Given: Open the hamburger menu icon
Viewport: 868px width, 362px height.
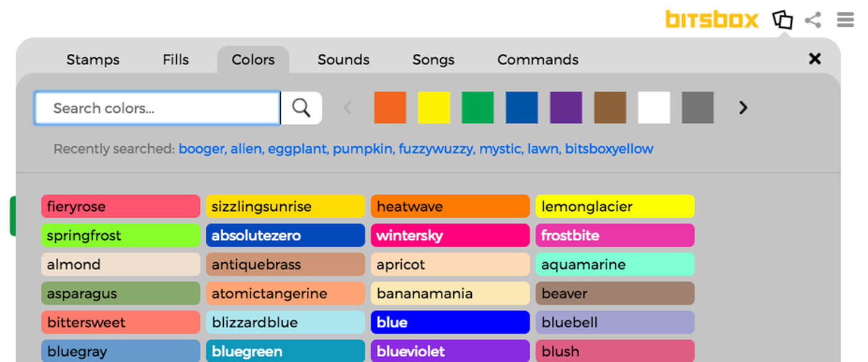Looking at the screenshot, I should click(x=845, y=19).
